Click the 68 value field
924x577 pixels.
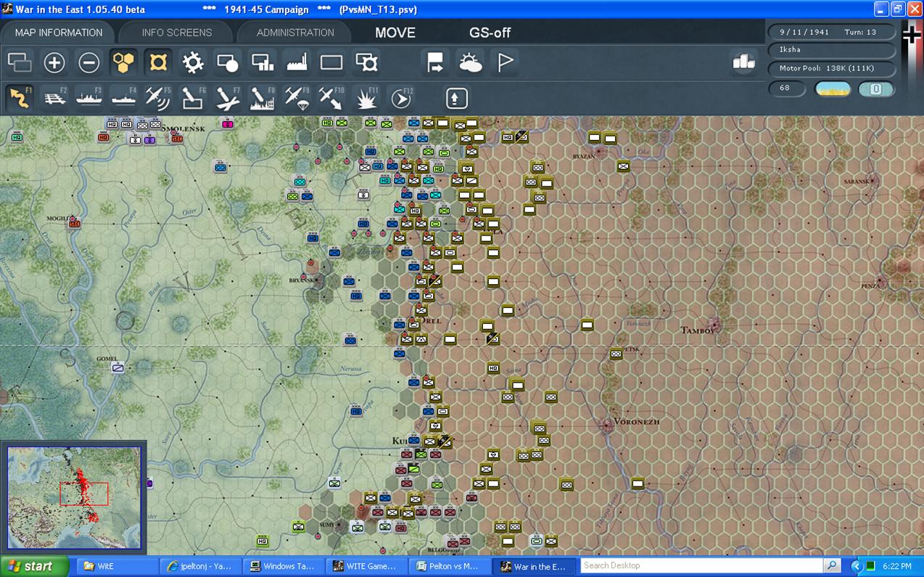click(787, 88)
